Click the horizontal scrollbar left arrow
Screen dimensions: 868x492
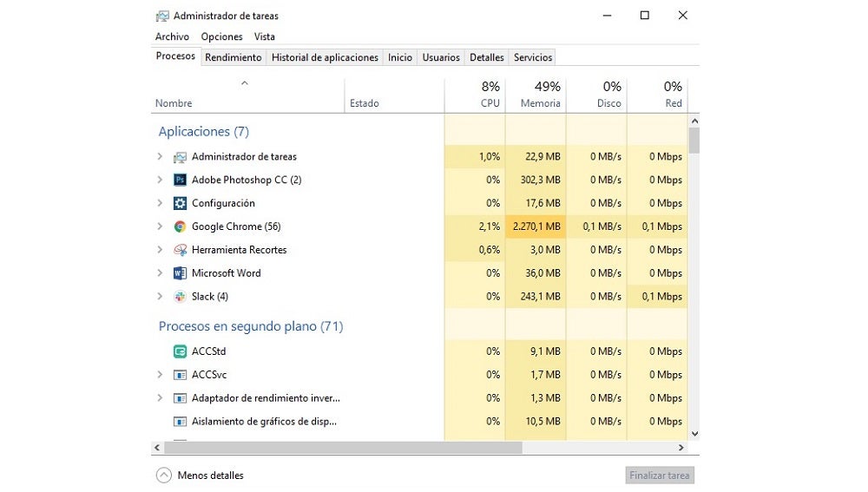coord(157,447)
